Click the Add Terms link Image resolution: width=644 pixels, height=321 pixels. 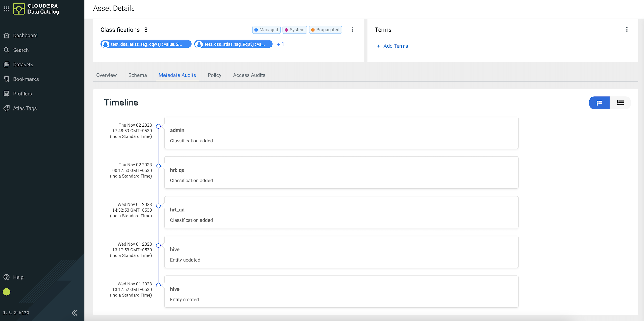(392, 46)
